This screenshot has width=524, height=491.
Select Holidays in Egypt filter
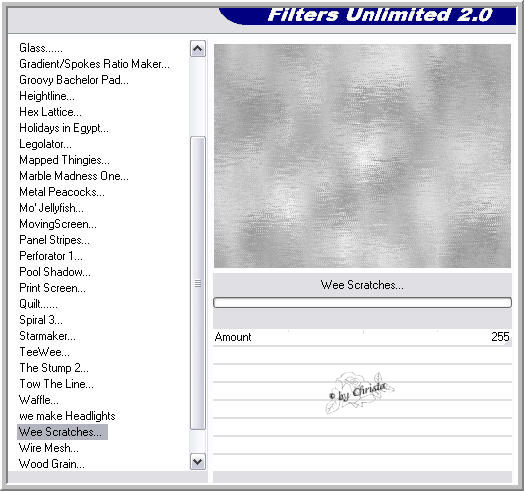[x=64, y=128]
